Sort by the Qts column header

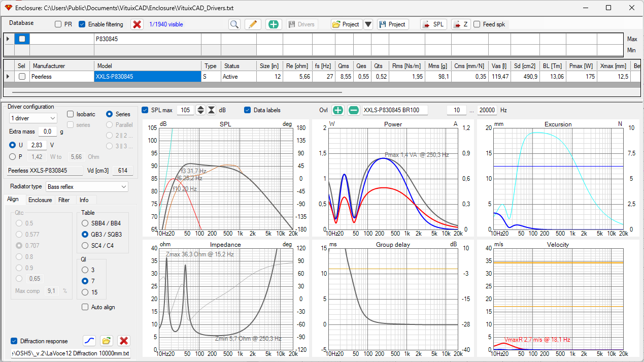click(380, 66)
